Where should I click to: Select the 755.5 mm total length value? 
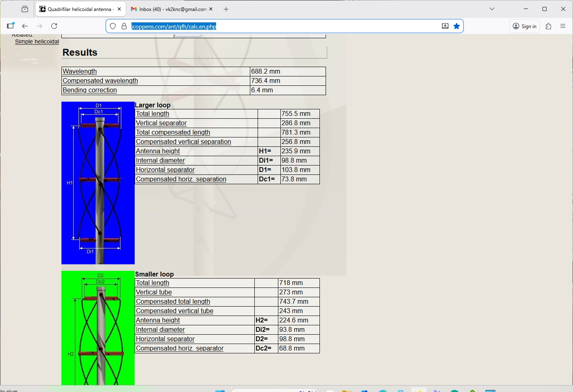(296, 113)
